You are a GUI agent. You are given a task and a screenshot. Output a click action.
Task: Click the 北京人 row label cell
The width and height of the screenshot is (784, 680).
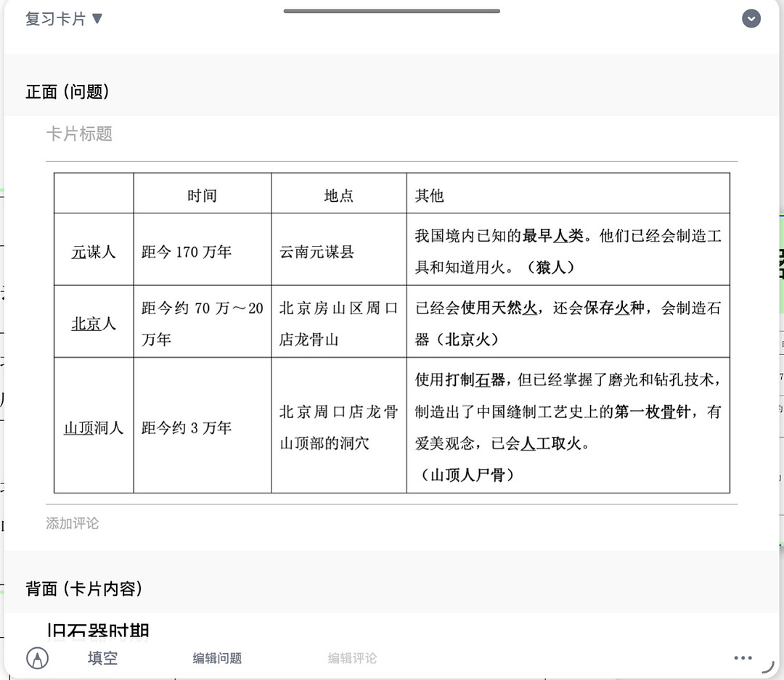coord(94,321)
